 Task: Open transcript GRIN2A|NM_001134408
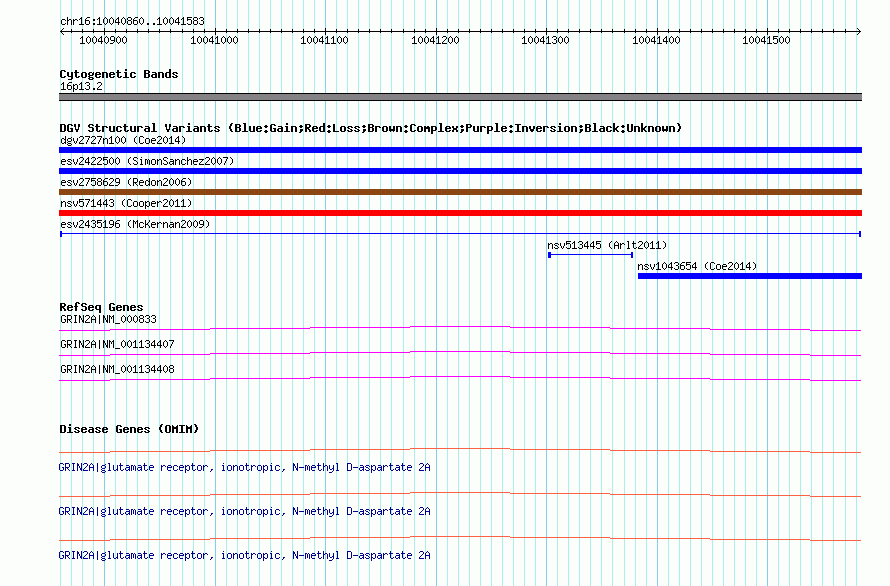tap(117, 369)
